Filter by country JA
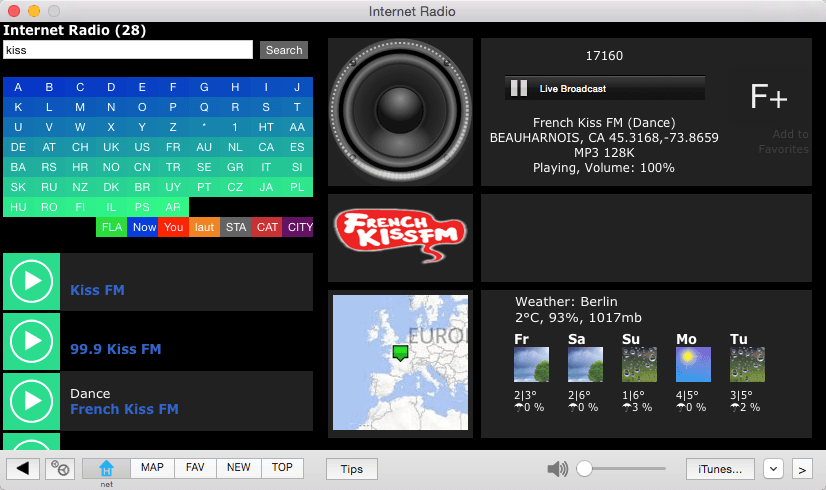The image size is (826, 490). tap(266, 188)
